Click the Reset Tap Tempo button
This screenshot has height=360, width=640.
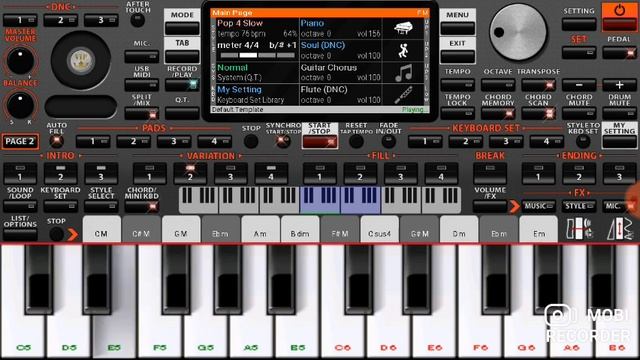coord(356,141)
